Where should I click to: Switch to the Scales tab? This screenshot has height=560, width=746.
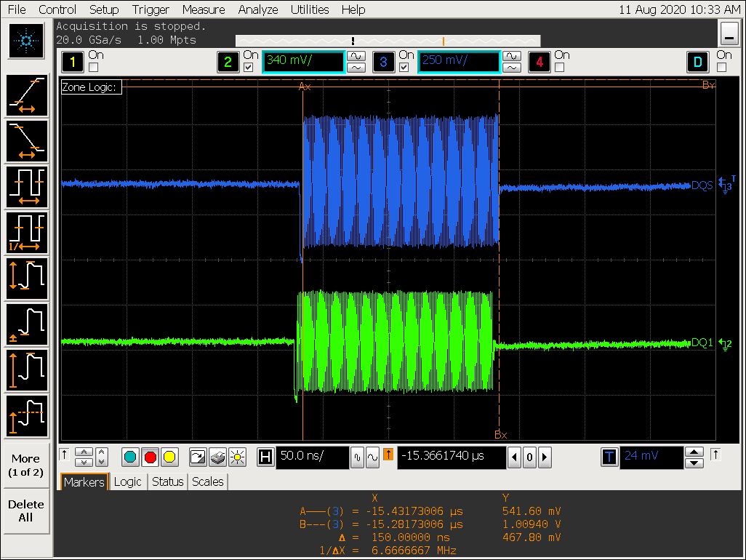coord(208,482)
